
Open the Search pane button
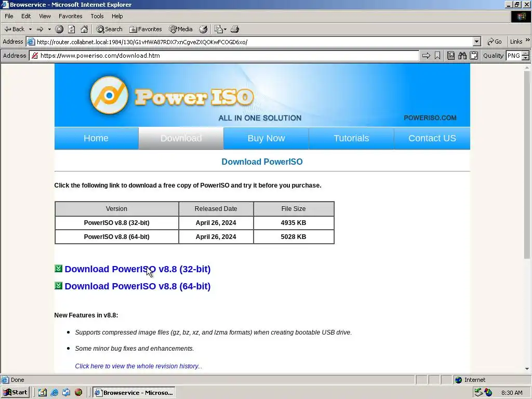(109, 29)
